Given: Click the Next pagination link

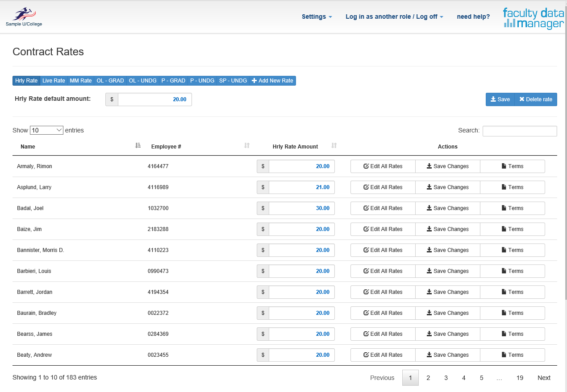Looking at the screenshot, I should click(x=544, y=378).
